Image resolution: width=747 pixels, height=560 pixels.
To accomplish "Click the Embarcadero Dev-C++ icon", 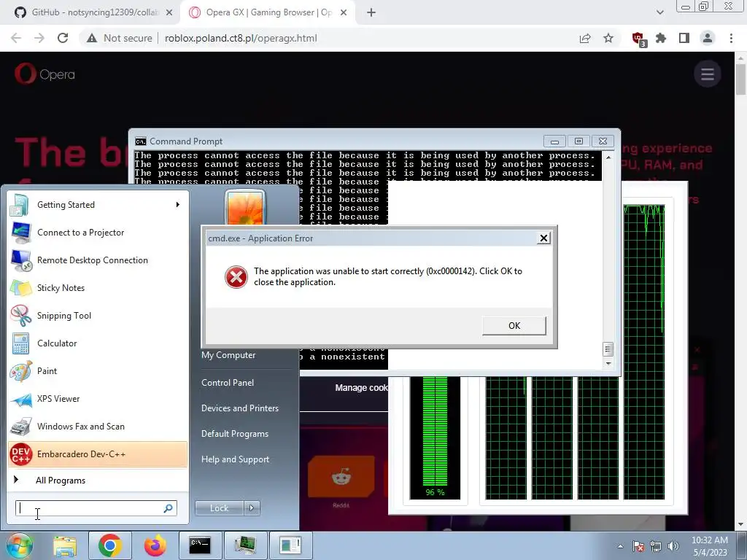I will tap(20, 454).
